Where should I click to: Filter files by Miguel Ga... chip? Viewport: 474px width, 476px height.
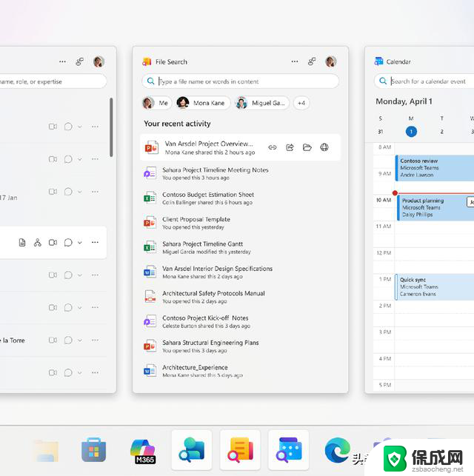[x=261, y=103]
